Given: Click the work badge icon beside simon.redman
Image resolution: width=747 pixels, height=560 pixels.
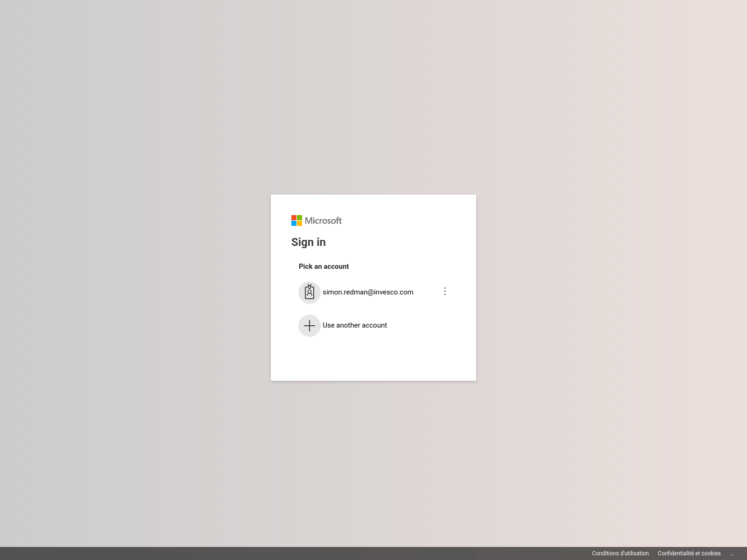Looking at the screenshot, I should [310, 293].
